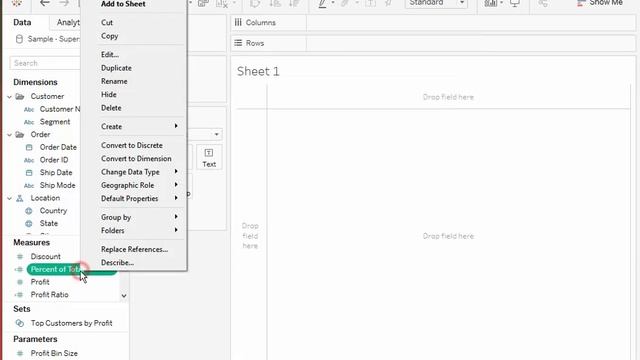This screenshot has height=360, width=640.
Task: Click the Sheet 1 title
Action: click(258, 71)
